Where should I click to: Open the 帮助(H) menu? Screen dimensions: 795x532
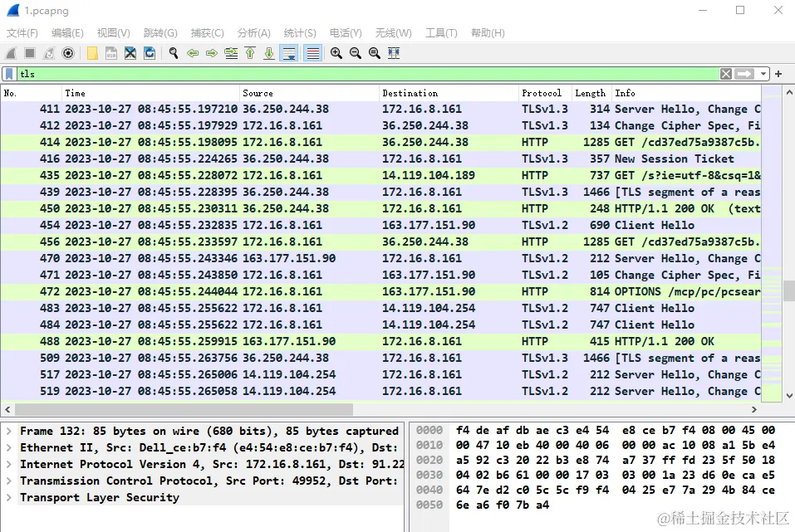click(488, 33)
